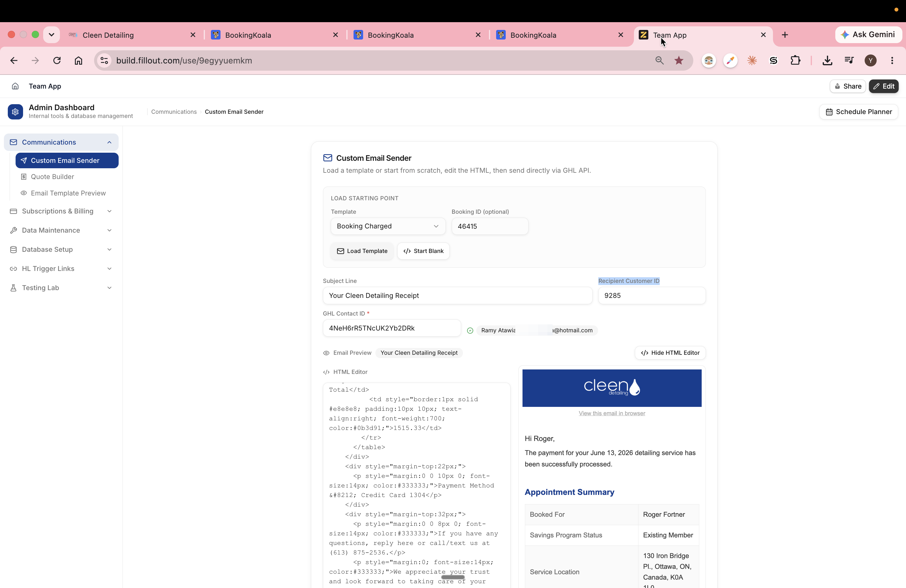Click the Recipient Customer ID field

tap(652, 295)
